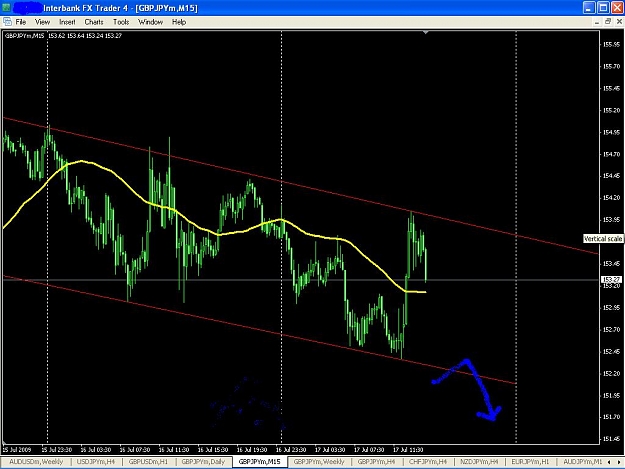
Task: Close the Interbank FX Trader application
Action: point(617,8)
